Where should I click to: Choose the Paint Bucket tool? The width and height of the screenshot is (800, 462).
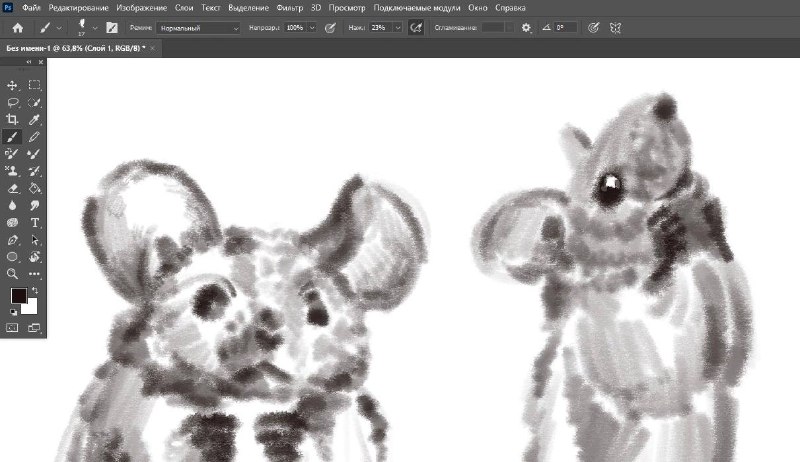35,187
